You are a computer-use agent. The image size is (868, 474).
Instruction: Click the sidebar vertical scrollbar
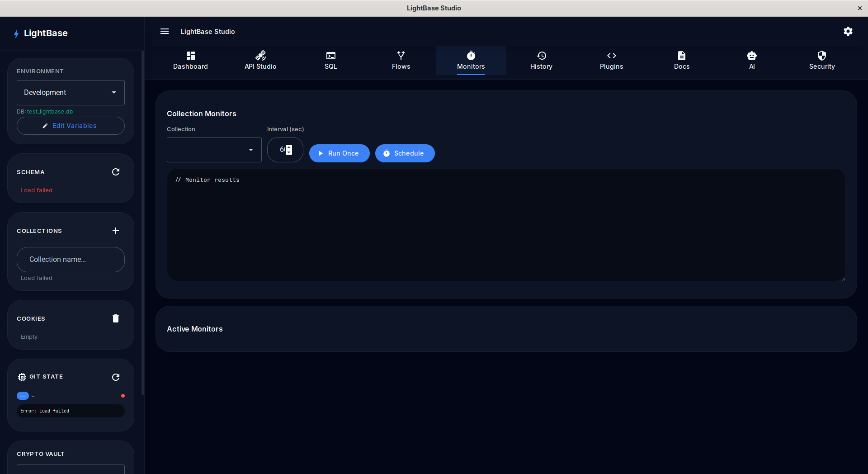[x=143, y=223]
